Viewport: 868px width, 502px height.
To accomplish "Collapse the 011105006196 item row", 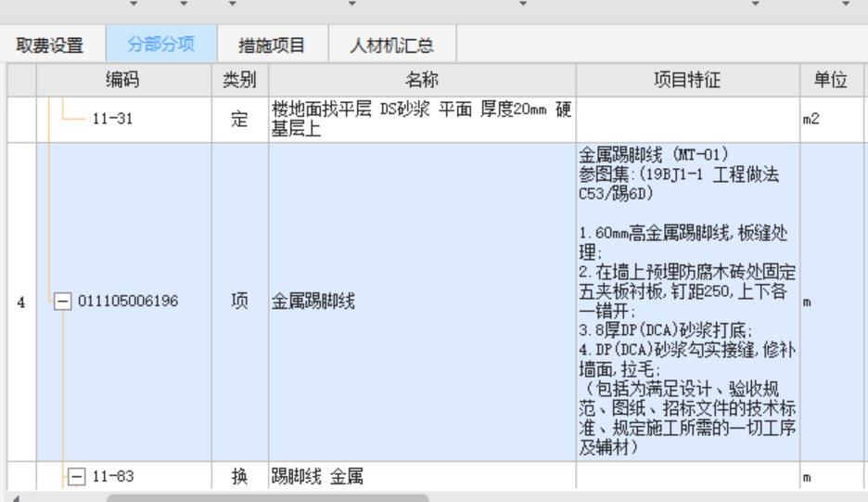I will [x=62, y=302].
